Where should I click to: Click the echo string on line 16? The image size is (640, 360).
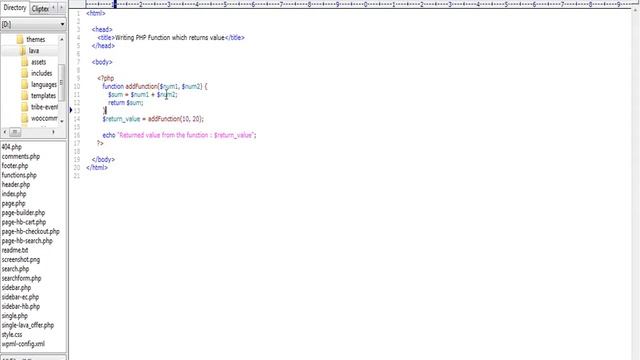186,135
